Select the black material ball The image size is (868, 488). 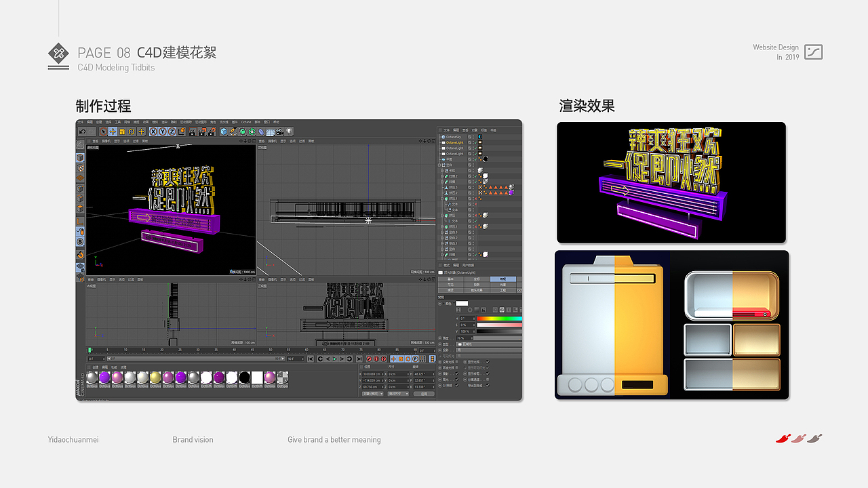244,378
